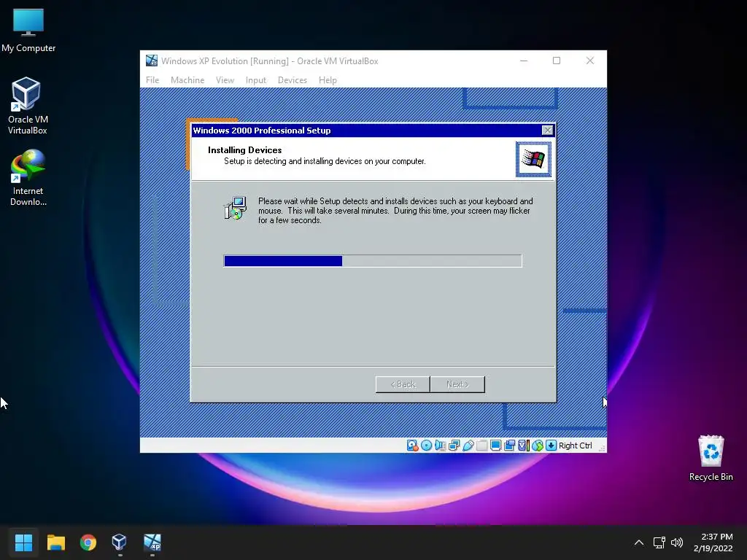
Task: Click the USB devices status icon
Action: coord(468,446)
